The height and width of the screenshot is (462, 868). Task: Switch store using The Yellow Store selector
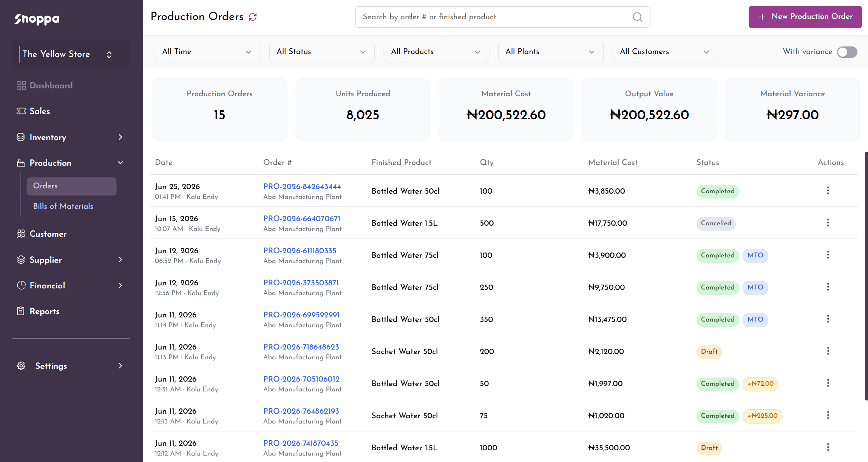[x=71, y=54]
